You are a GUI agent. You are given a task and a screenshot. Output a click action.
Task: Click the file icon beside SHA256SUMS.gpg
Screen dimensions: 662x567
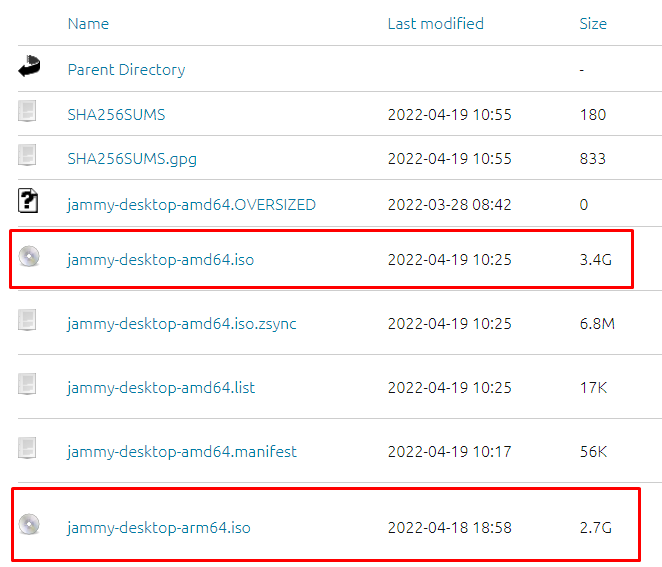click(27, 155)
